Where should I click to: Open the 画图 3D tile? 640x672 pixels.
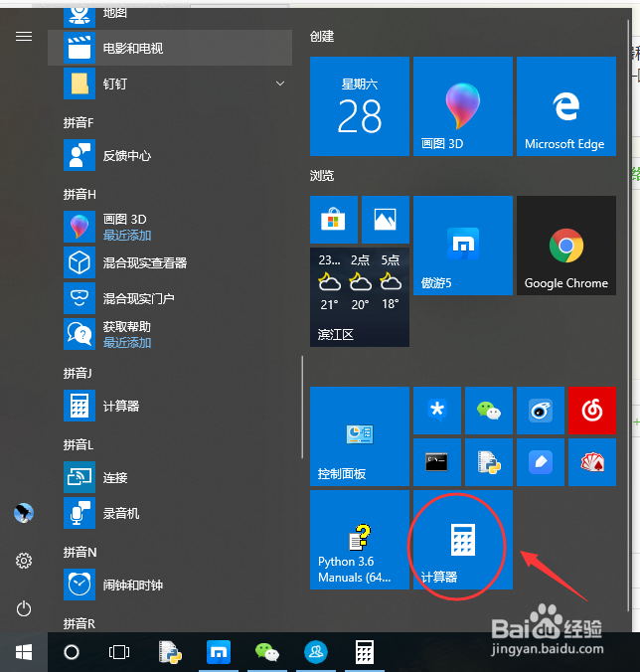pos(463,106)
